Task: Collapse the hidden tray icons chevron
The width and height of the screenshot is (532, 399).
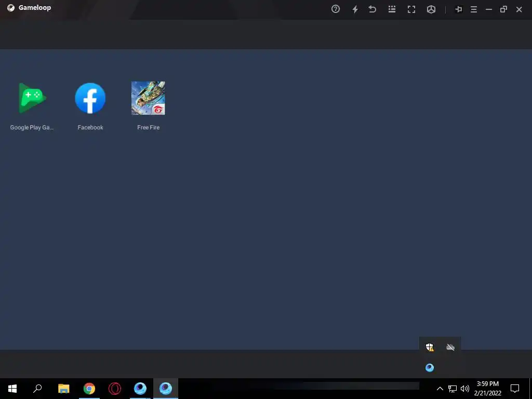Action: [440, 389]
